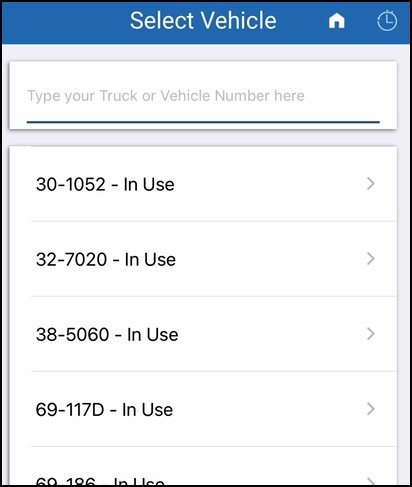Image resolution: width=412 pixels, height=487 pixels.
Task: Tap the arrow icon beside 69-117D
Action: pos(371,409)
